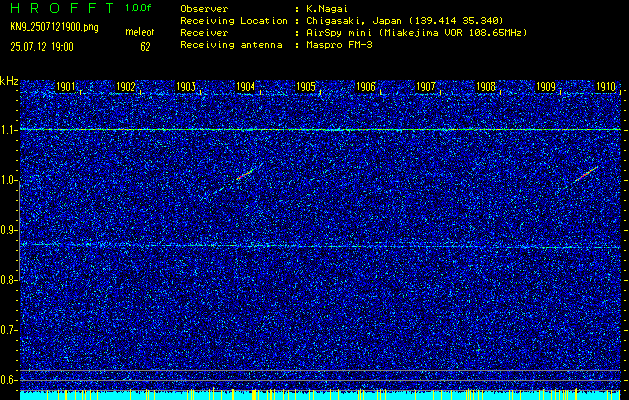Click the meteor echo streak near 1910
This screenshot has width=629, height=400.
(x=586, y=174)
